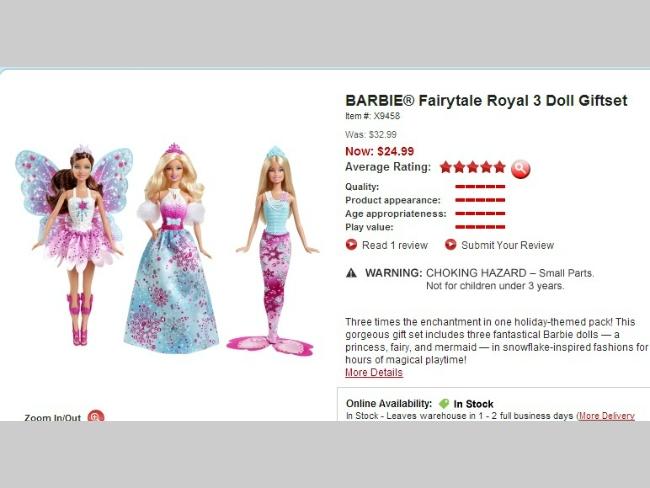Click the red arrow icon before Submit Your Review
The width and height of the screenshot is (650, 488).
[x=451, y=245]
